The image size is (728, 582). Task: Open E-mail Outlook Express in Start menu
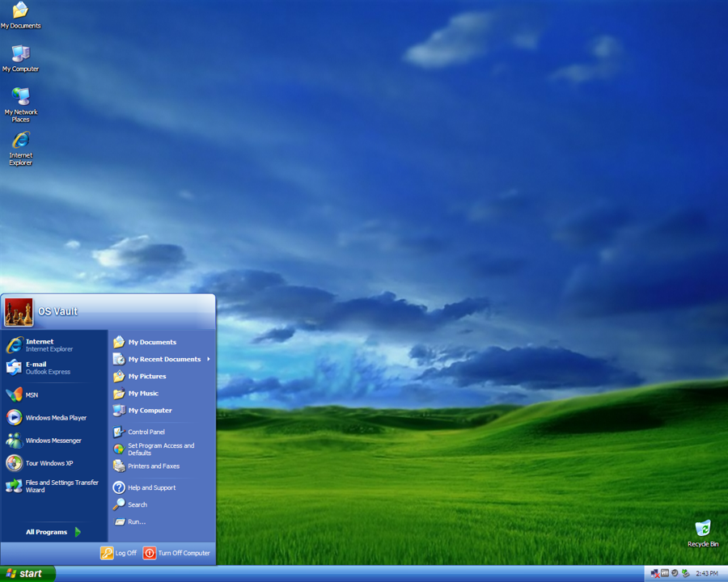(54, 368)
